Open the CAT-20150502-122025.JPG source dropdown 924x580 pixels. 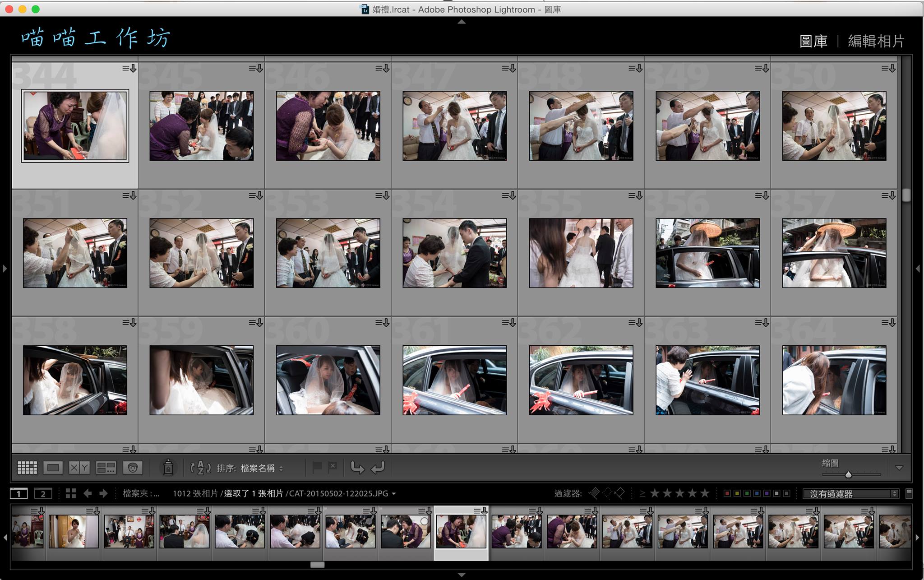point(343,493)
